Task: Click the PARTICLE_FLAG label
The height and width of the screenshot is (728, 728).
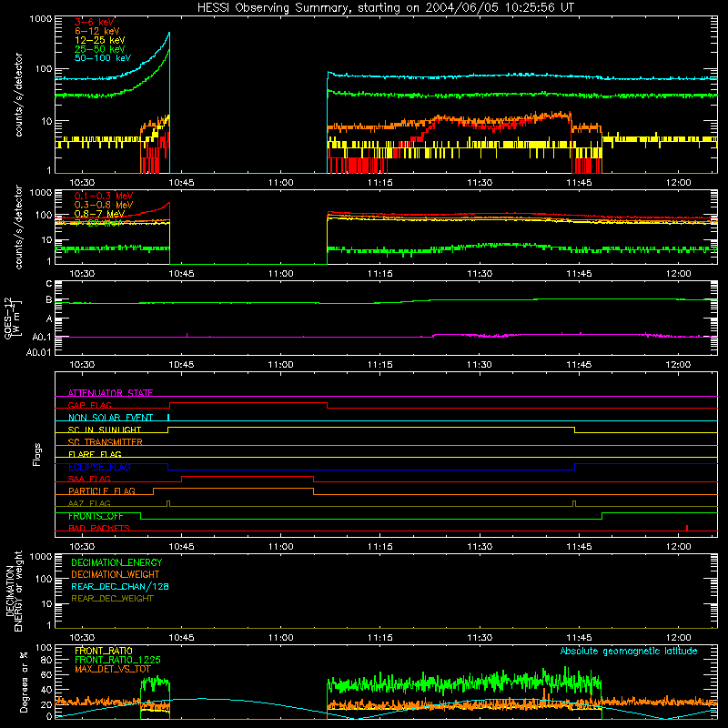Action: pos(102,491)
